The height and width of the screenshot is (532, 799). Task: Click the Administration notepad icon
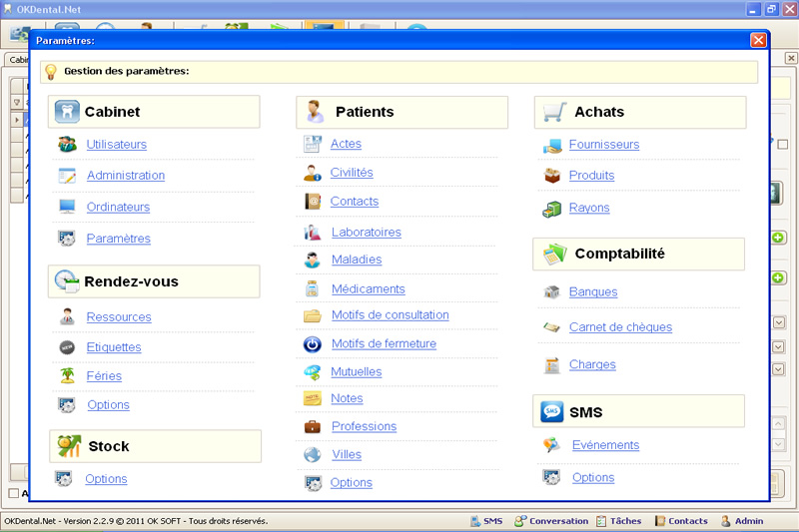pyautogui.click(x=67, y=176)
